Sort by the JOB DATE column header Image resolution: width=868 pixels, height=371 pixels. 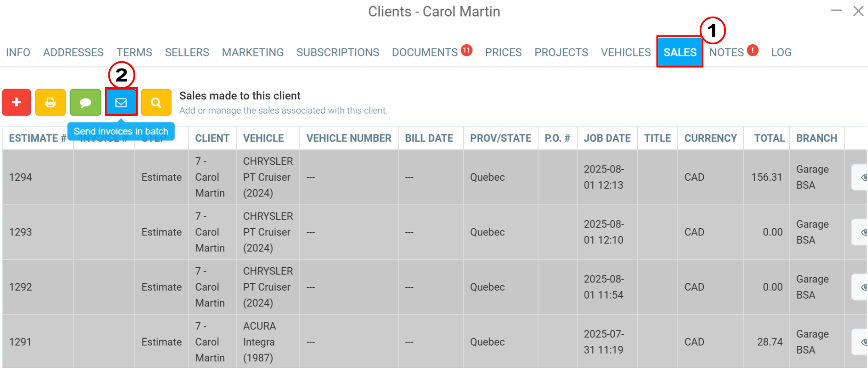click(607, 138)
